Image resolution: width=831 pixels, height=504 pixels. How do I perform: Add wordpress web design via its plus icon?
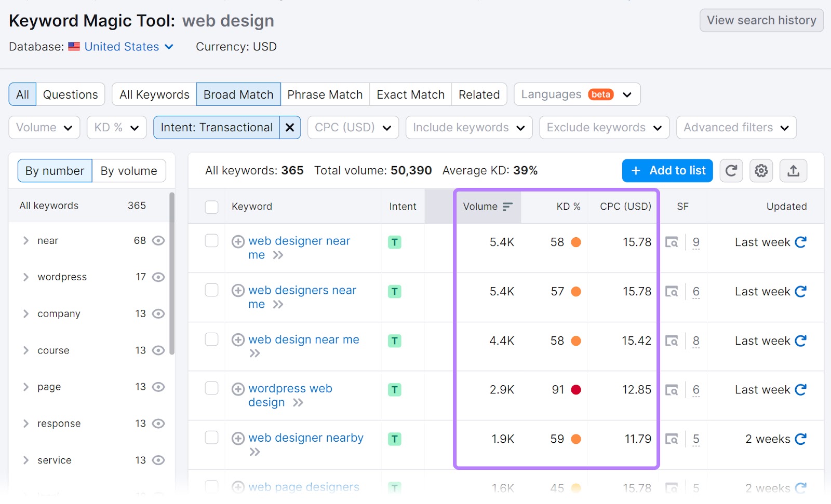(238, 388)
